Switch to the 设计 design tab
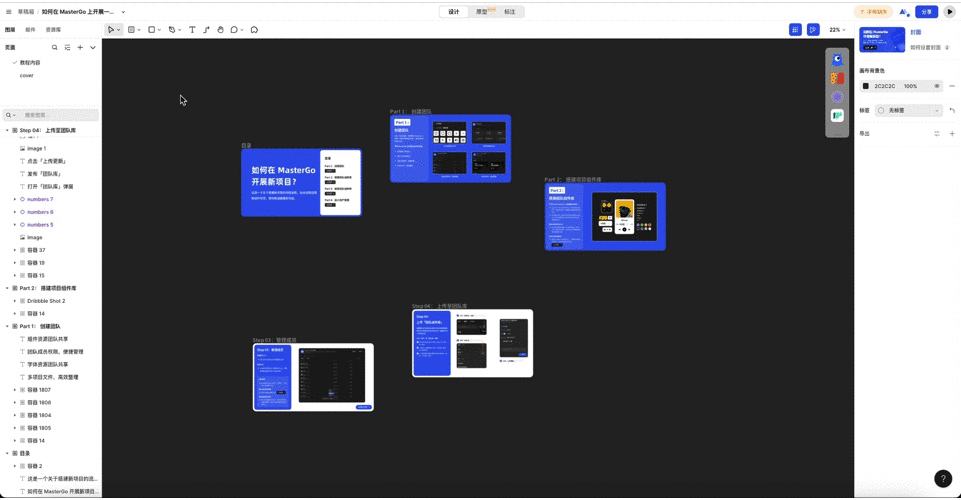961x500 pixels. click(454, 12)
